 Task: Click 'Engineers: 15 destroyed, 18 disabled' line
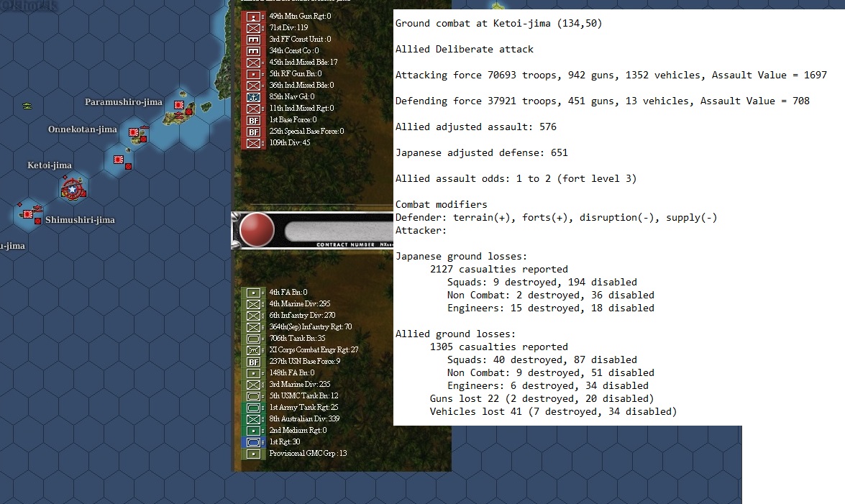[x=551, y=308]
